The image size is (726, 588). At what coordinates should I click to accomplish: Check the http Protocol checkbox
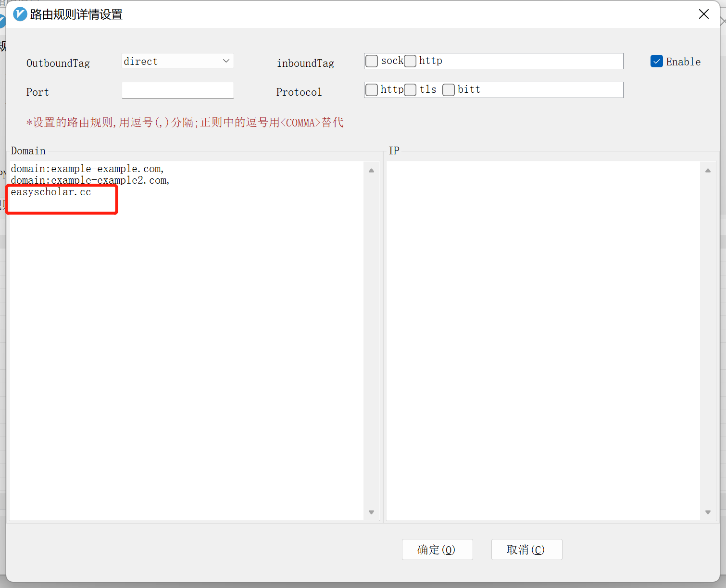tap(372, 90)
